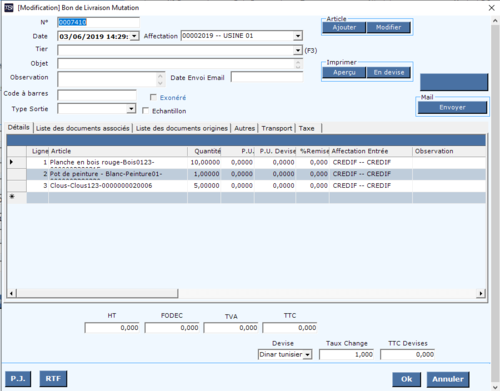
Task: Click the horizontal scrollbar right arrow
Action: pyautogui.click(x=480, y=293)
